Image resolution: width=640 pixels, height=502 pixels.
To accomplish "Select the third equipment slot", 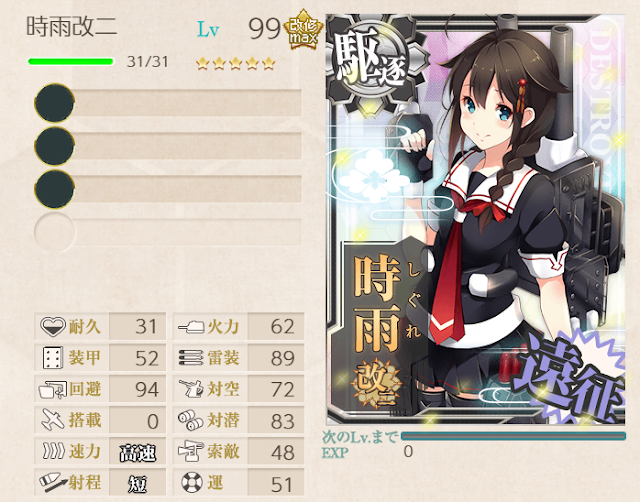I will pos(168,189).
